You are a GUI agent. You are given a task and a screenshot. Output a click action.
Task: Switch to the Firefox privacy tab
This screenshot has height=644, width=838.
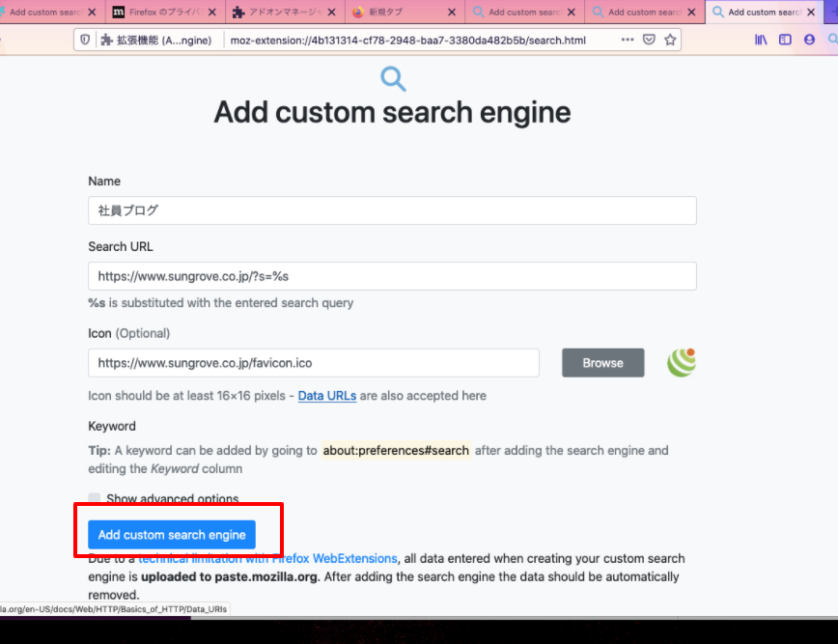[x=159, y=13]
